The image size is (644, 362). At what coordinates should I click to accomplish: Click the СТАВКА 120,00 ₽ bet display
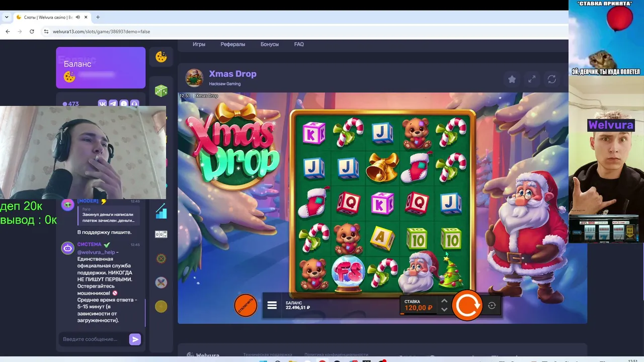[419, 305]
